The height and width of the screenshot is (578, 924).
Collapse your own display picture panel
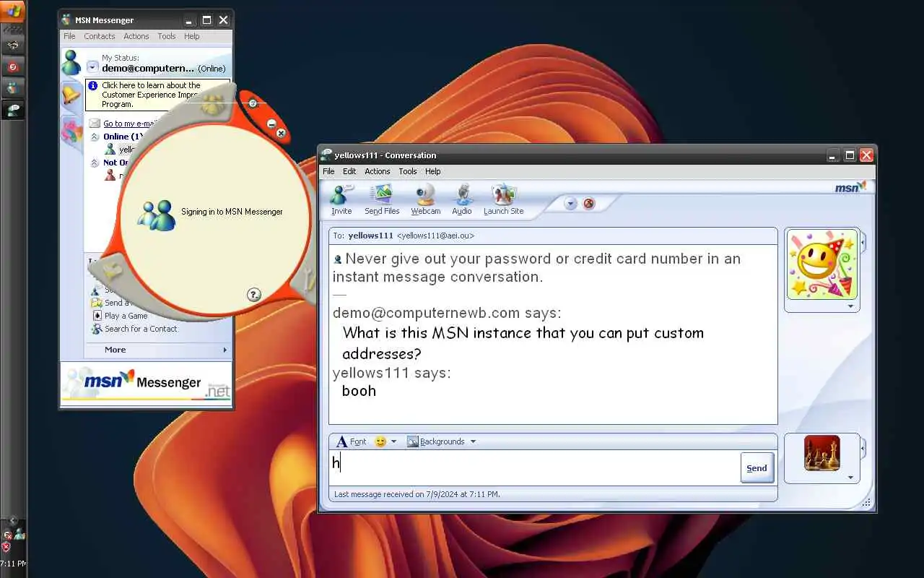click(863, 449)
